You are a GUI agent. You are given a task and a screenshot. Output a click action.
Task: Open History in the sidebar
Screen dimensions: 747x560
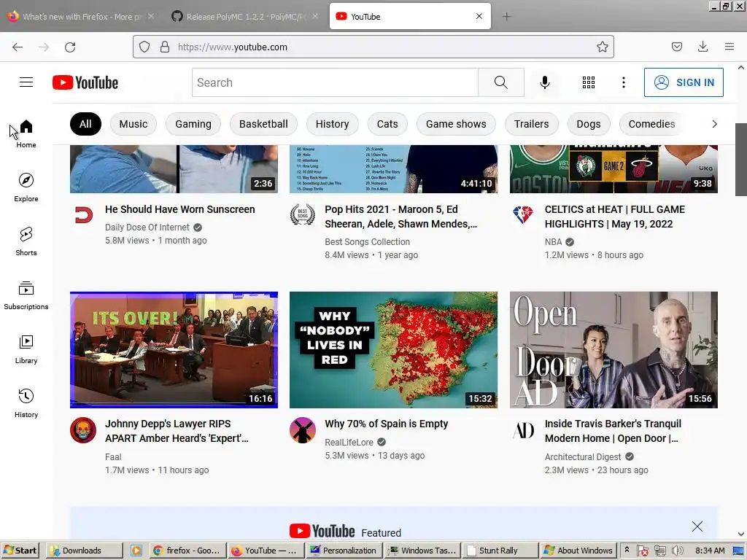(x=26, y=403)
